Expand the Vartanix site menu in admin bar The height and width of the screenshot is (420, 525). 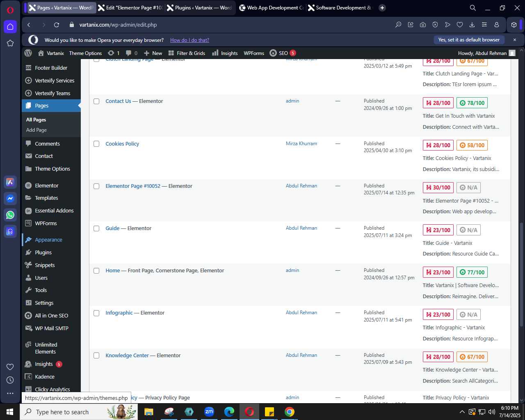[51, 53]
